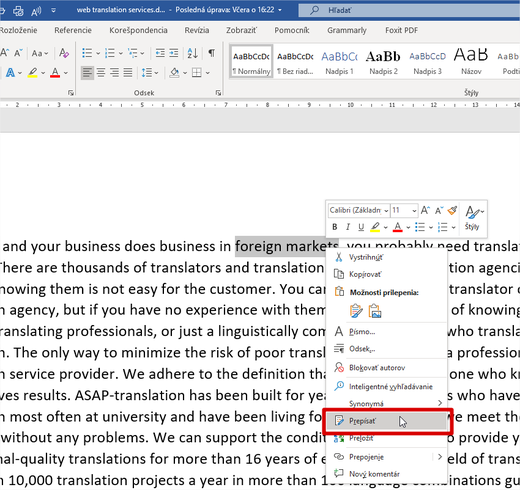Click Prepísať in context menu

coord(387,421)
